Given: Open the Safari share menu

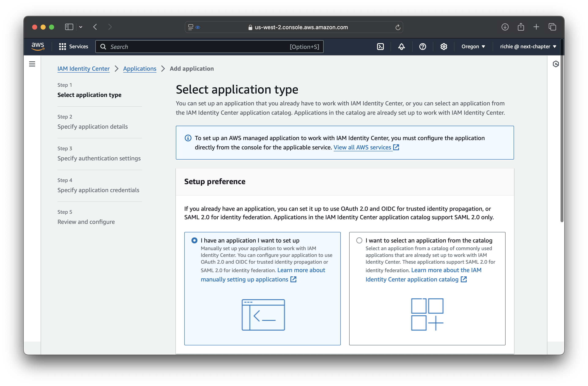Looking at the screenshot, I should pos(521,27).
